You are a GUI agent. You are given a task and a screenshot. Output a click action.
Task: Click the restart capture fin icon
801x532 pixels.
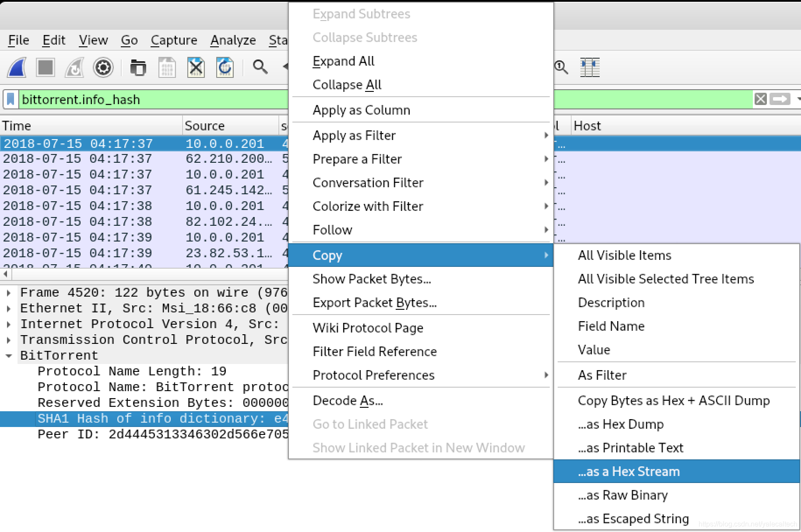(74, 67)
